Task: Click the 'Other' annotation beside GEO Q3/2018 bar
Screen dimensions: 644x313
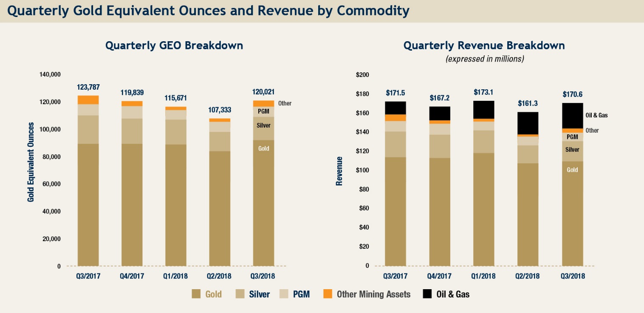Action: [285, 103]
